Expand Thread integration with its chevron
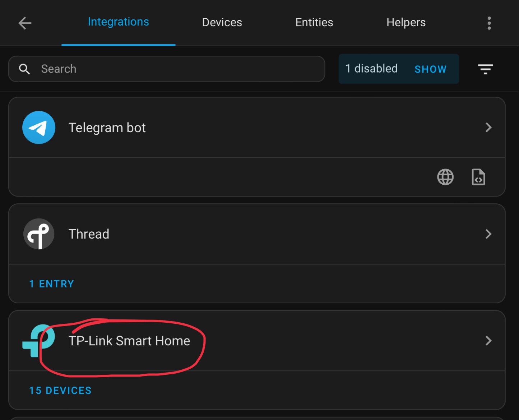This screenshot has width=519, height=420. (488, 234)
